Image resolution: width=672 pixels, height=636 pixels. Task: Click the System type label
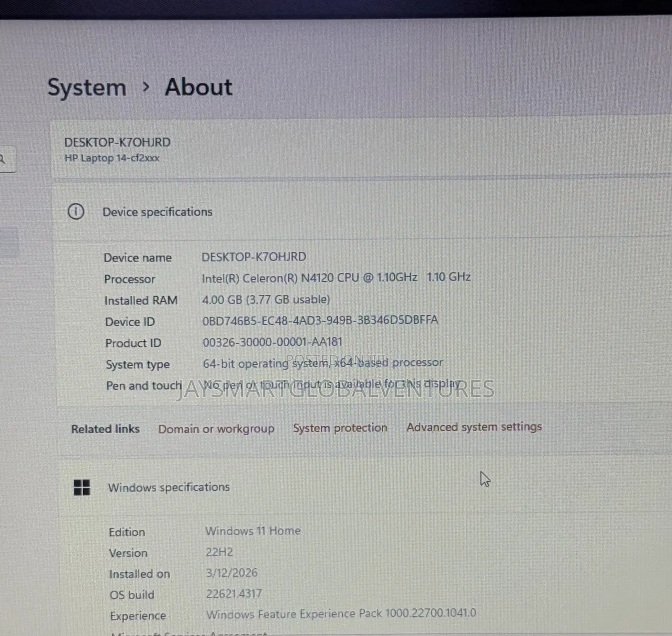point(138,365)
